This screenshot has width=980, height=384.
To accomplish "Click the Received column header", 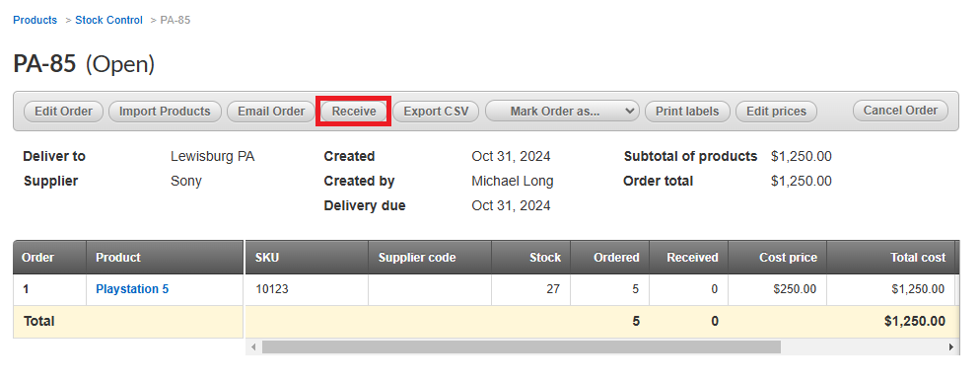I will coord(688,257).
